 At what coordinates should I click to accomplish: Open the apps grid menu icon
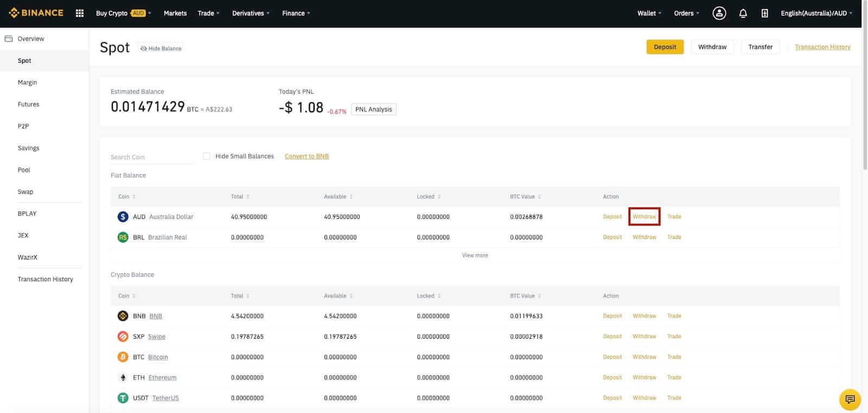(80, 13)
